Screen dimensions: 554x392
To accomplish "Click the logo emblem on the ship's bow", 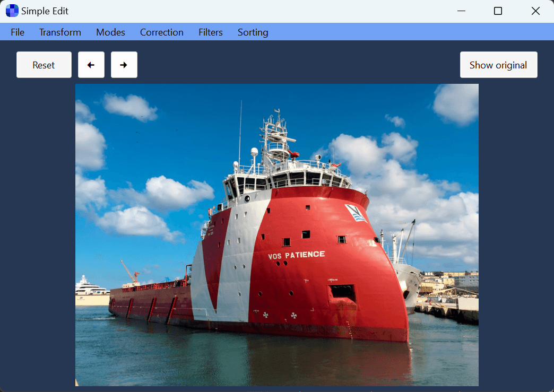I will [x=355, y=212].
